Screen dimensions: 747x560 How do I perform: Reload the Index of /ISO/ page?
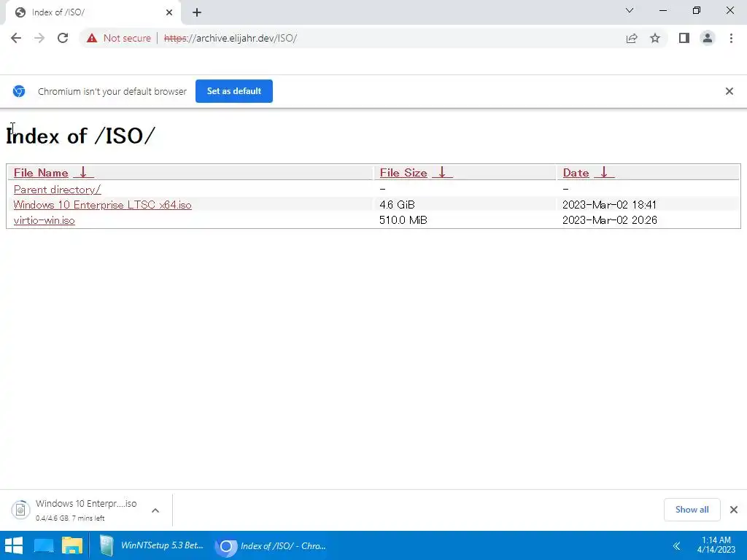pos(63,38)
